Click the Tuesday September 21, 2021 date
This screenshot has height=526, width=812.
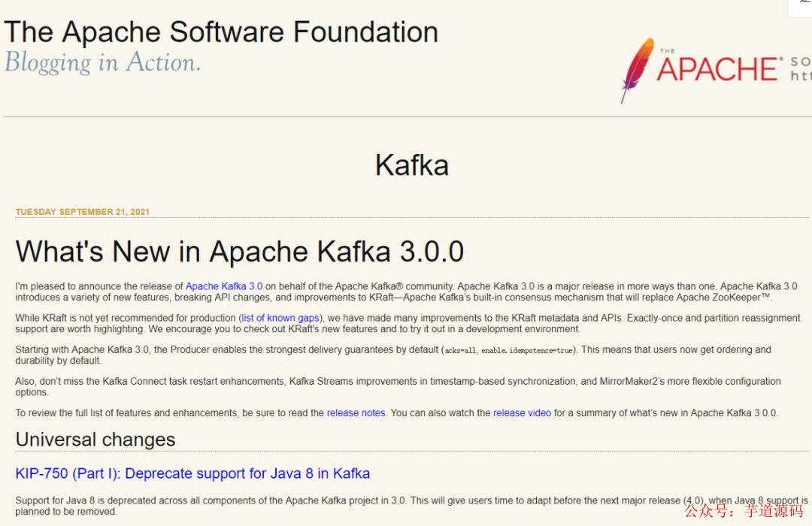click(x=83, y=212)
